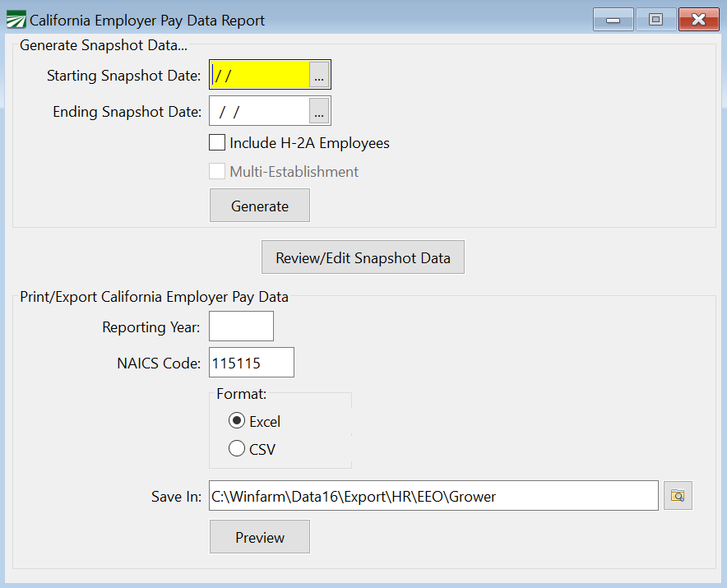
Task: Select the Excel format option
Action: coord(237,421)
